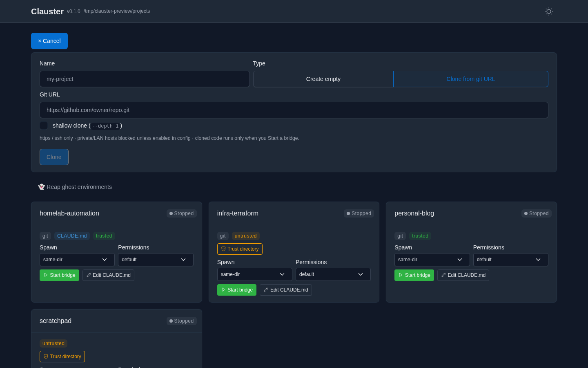This screenshot has height=368, width=588.
Task: Focus the Git URL input field
Action: coord(294,110)
